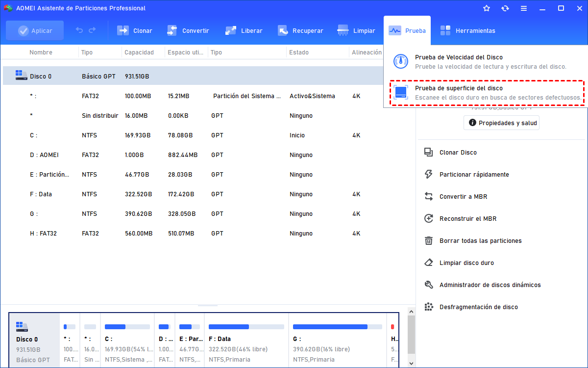Click the F : Data block in disk map
The width and height of the screenshot is (588, 368).
point(246,341)
